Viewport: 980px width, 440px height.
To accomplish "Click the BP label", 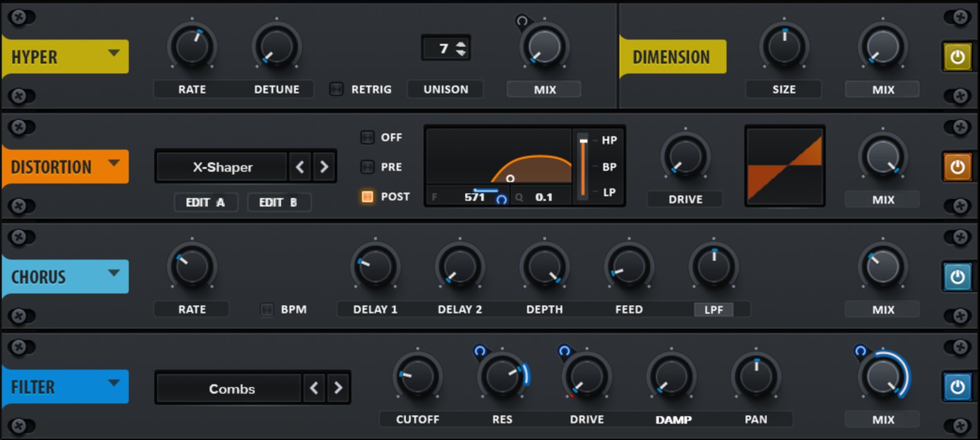I will point(609,167).
